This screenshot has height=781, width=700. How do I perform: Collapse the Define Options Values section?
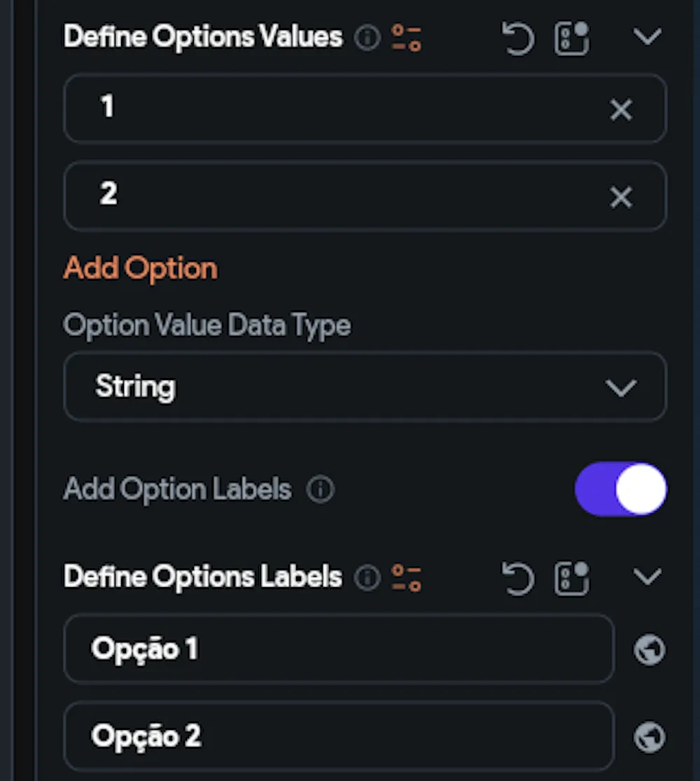pyautogui.click(x=647, y=37)
